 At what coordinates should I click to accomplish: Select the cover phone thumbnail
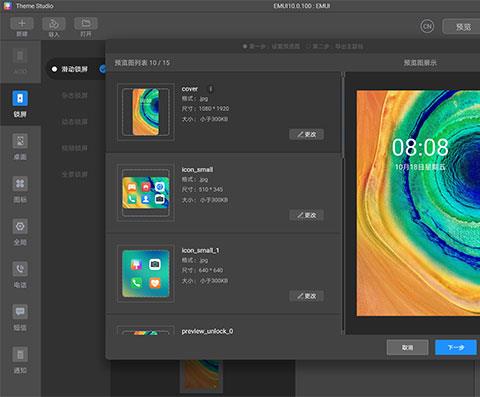146,112
